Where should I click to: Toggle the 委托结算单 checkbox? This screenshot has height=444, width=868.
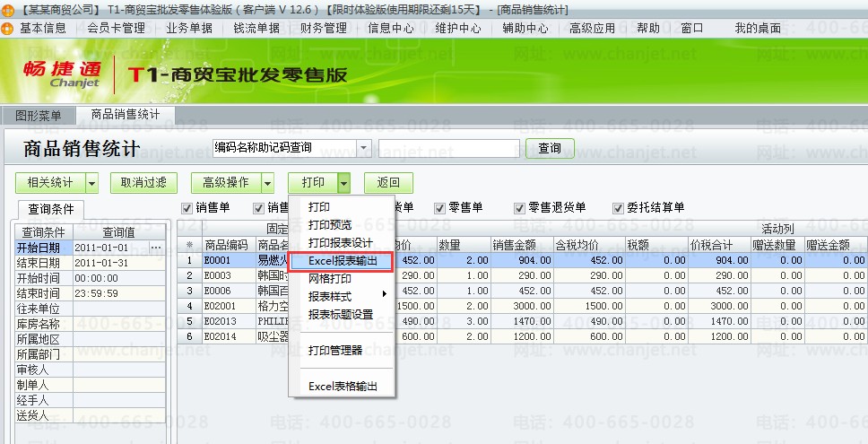(x=618, y=208)
